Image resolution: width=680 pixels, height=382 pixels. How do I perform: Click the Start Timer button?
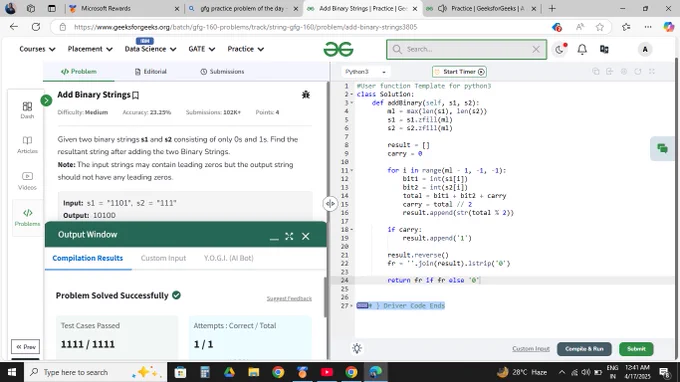coord(459,72)
